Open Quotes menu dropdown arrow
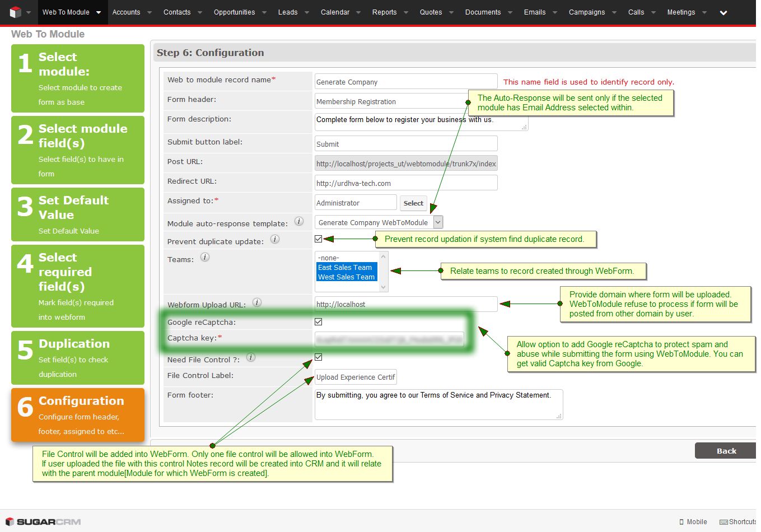 [x=451, y=12]
